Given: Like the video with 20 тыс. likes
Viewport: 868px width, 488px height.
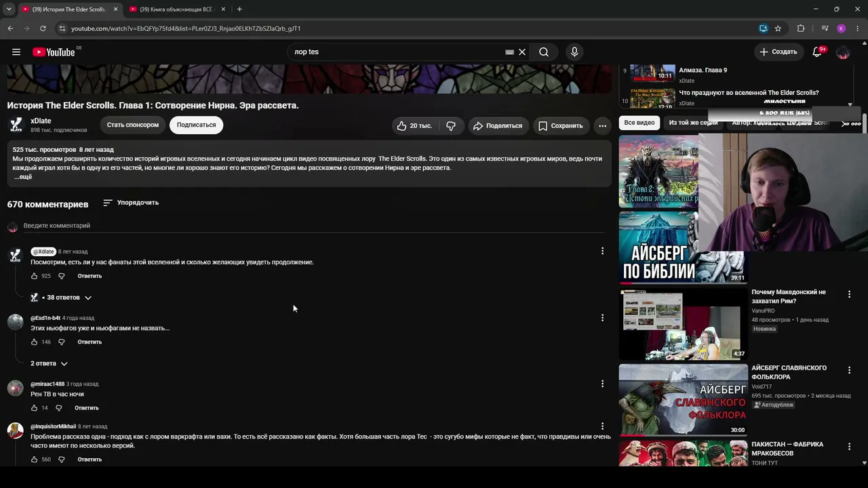Looking at the screenshot, I should [414, 125].
